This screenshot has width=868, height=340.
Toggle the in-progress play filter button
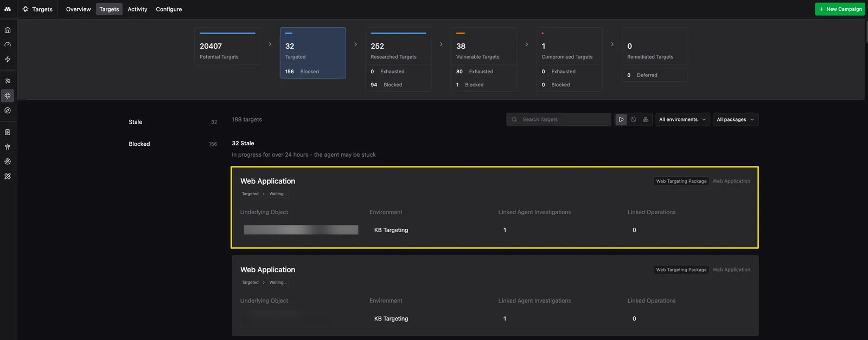coord(621,119)
